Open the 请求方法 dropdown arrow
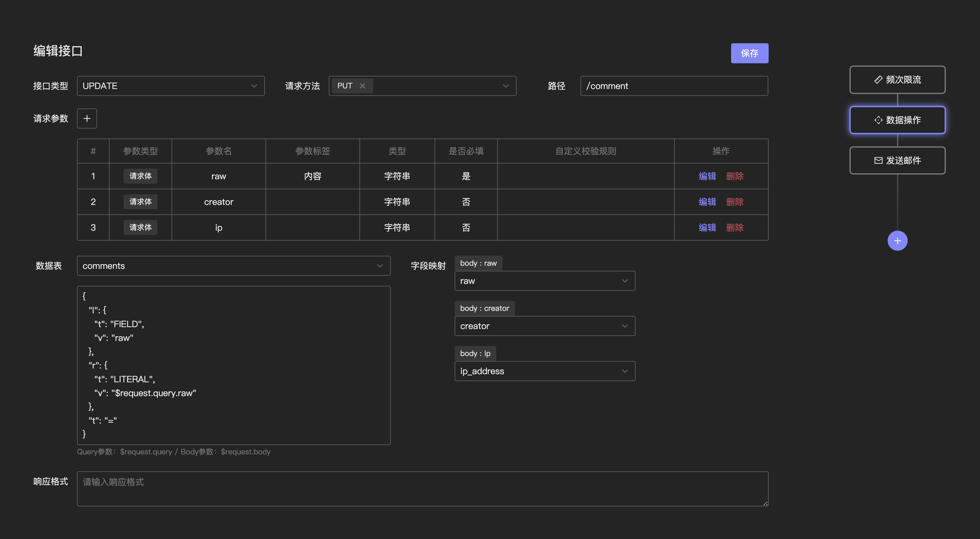Viewport: 980px width, 539px height. pos(506,86)
